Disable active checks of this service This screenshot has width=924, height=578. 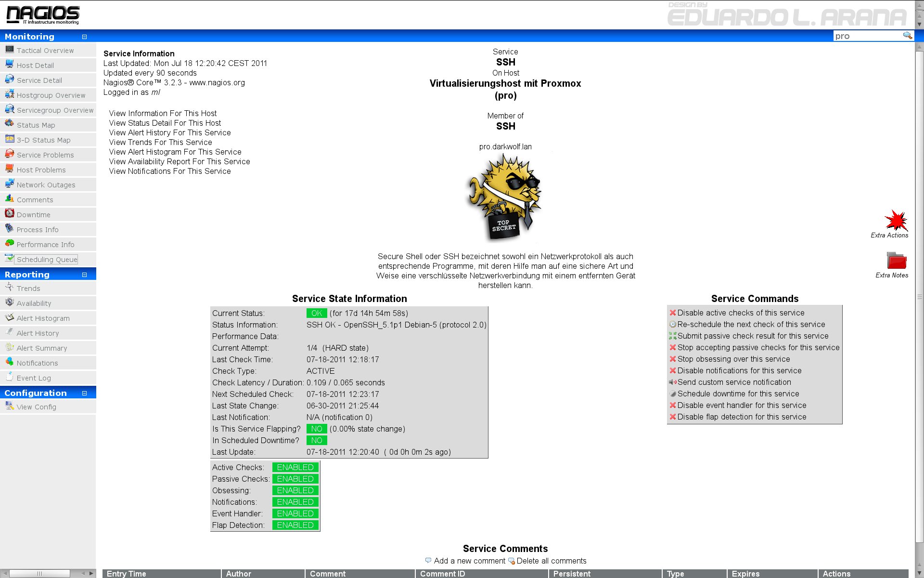pos(741,313)
